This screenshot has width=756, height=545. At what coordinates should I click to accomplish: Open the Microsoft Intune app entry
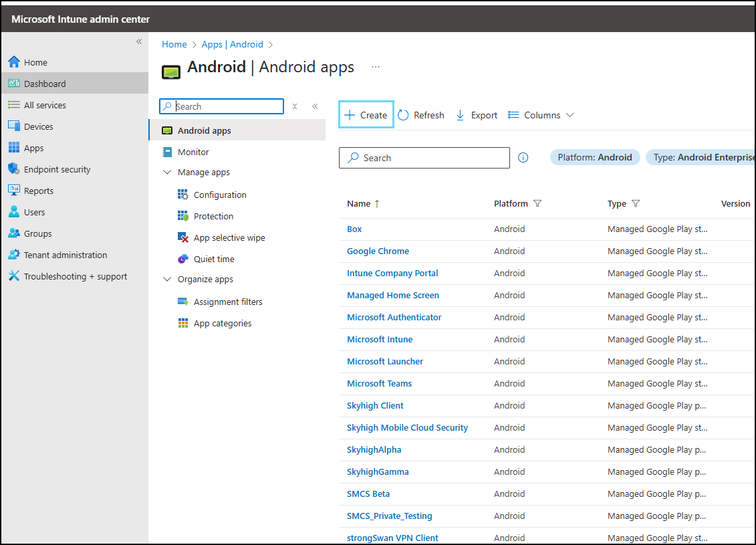point(380,340)
